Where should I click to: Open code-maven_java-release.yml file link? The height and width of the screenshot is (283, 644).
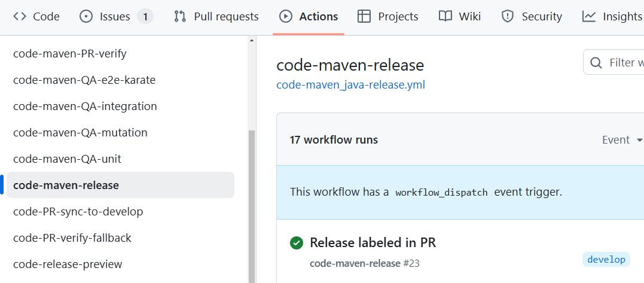click(351, 85)
